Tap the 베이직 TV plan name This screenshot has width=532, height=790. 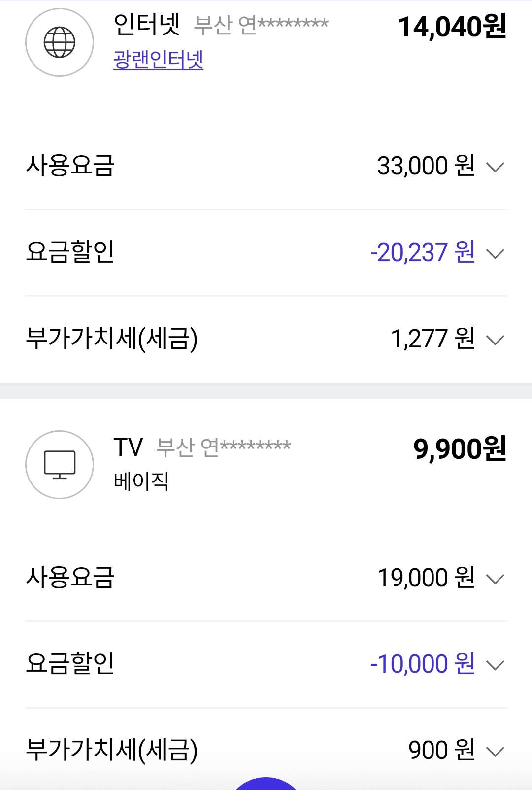141,481
